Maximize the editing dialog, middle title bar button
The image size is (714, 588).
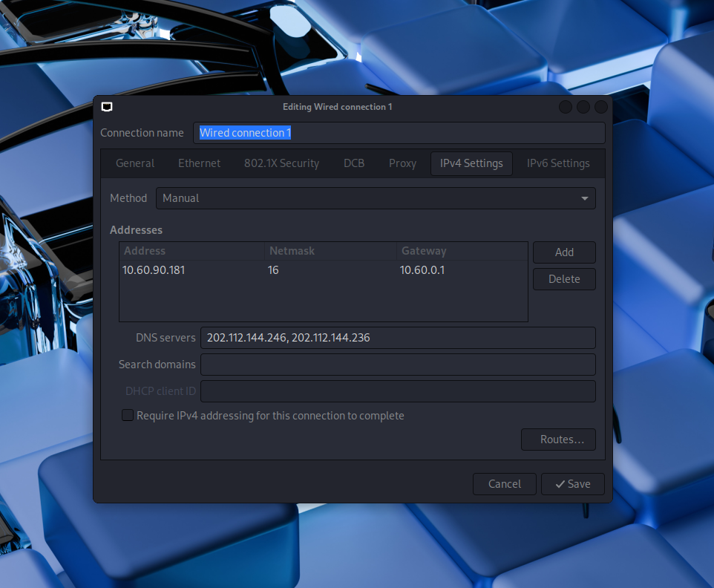(583, 107)
